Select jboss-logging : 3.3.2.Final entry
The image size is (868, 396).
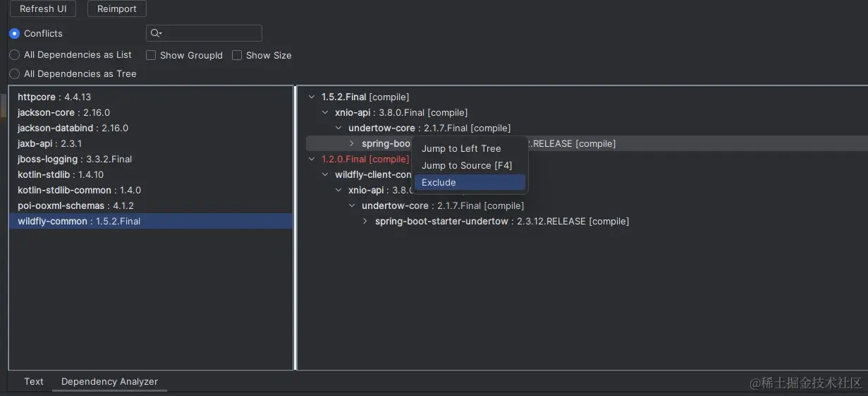pos(151,159)
